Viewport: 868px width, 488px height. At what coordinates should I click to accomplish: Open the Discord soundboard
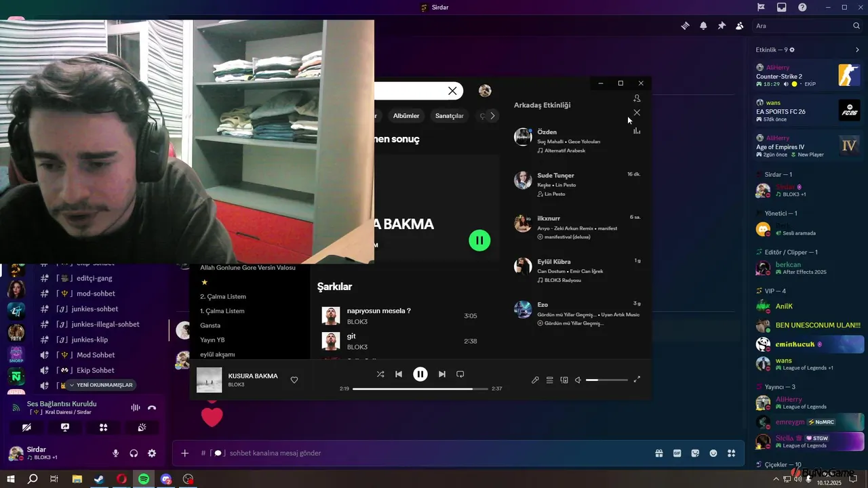[x=142, y=428]
